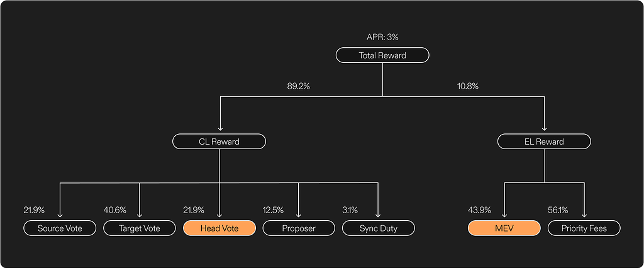Click the 40.6% label

(x=114, y=209)
